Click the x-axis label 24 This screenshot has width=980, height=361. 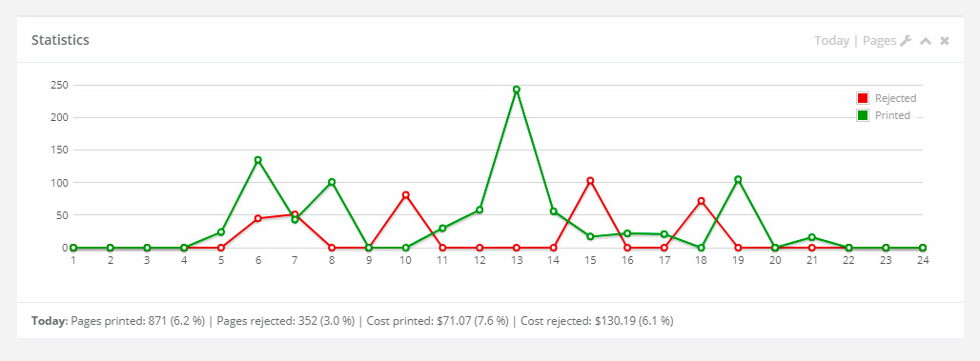(x=923, y=260)
